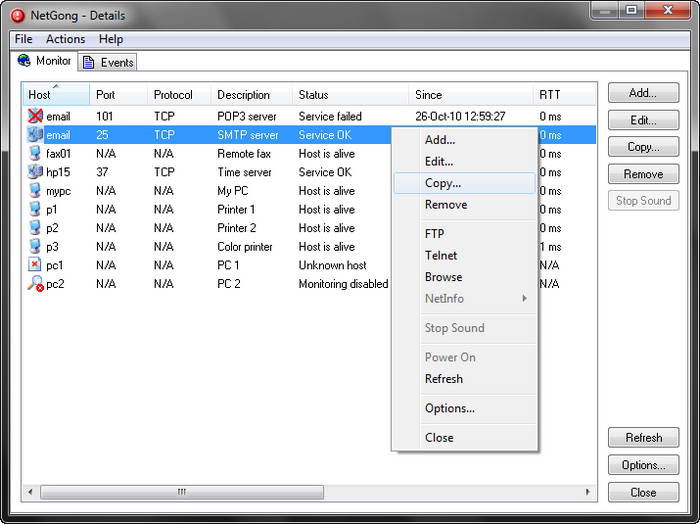
Task: Select Telnet from the context menu
Action: [441, 255]
